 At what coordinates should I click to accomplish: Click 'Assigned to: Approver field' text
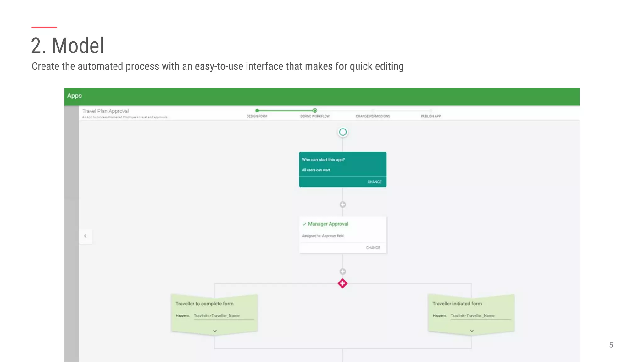point(323,236)
